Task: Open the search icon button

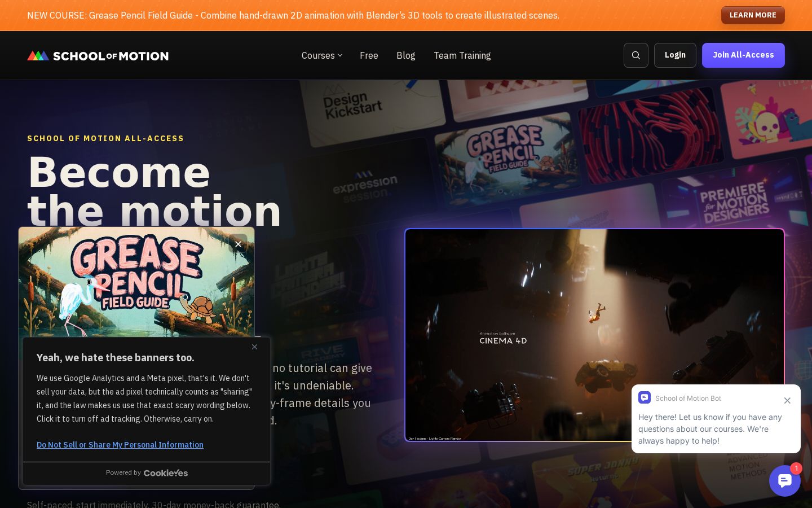Action: click(636, 55)
